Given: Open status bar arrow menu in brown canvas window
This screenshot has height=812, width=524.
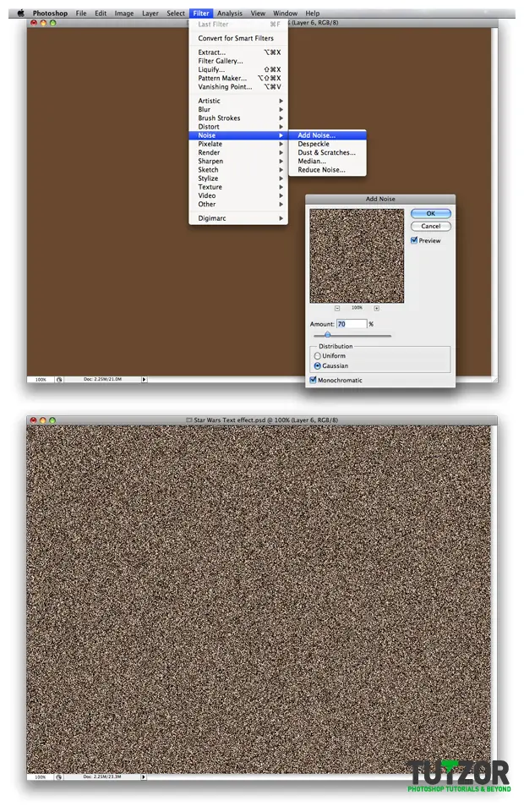Looking at the screenshot, I should coord(144,380).
